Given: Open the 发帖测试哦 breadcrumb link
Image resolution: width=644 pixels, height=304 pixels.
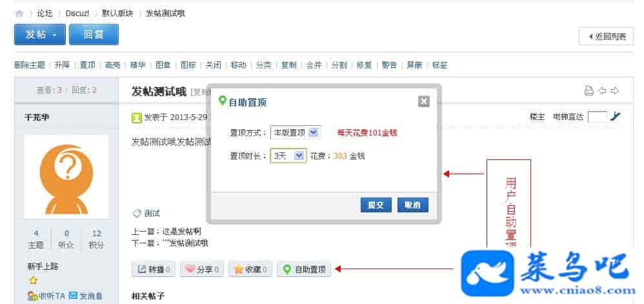Looking at the screenshot, I should point(166,14).
